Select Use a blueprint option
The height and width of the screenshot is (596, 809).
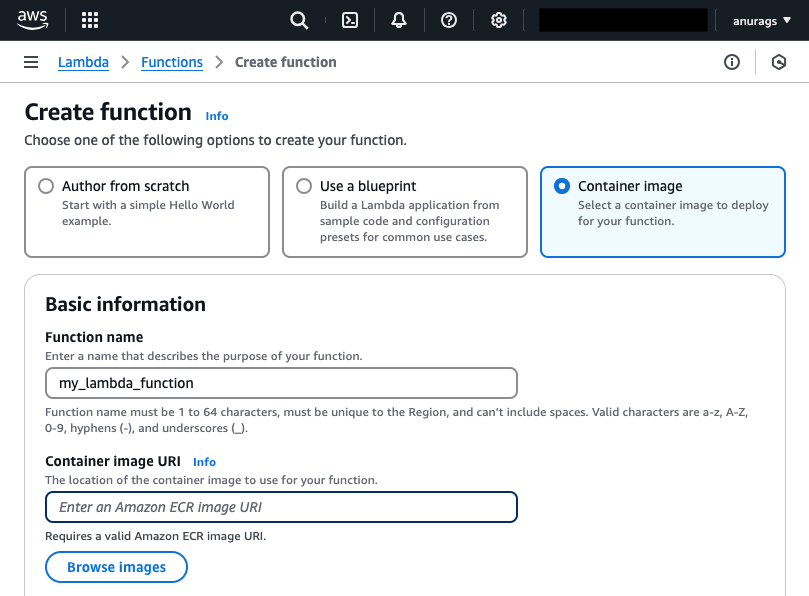coord(405,212)
